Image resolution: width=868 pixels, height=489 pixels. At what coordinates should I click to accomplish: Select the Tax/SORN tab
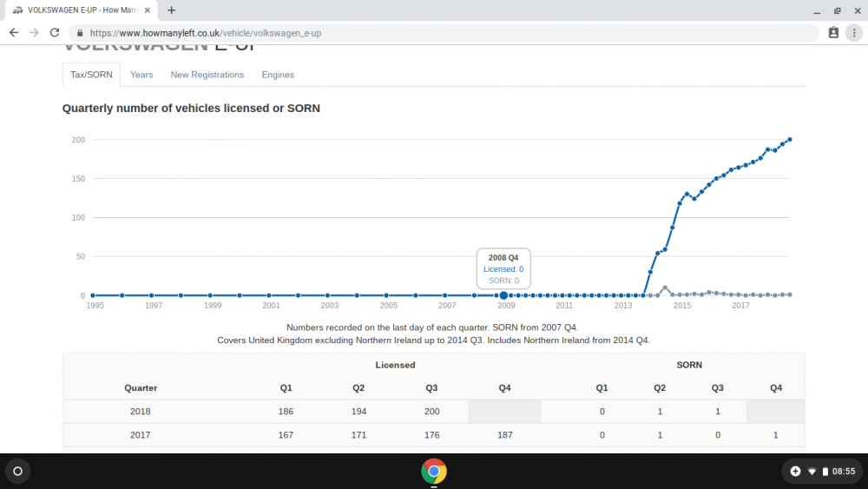91,75
